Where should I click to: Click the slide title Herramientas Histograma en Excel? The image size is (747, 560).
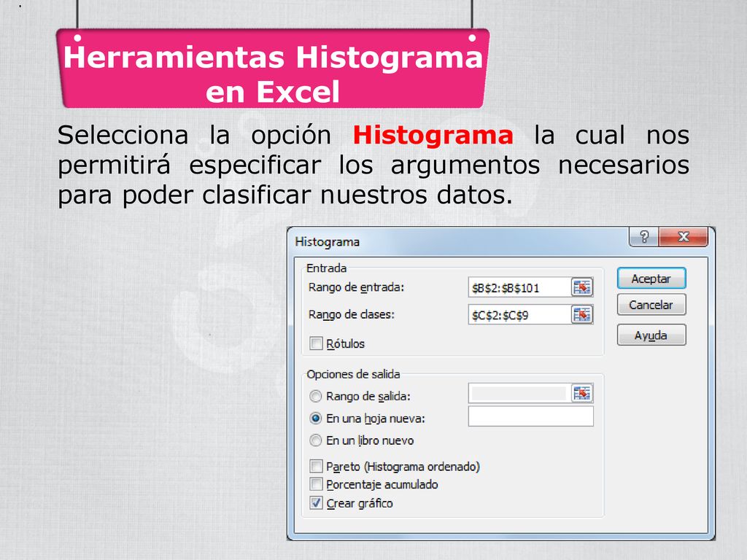coord(273,74)
